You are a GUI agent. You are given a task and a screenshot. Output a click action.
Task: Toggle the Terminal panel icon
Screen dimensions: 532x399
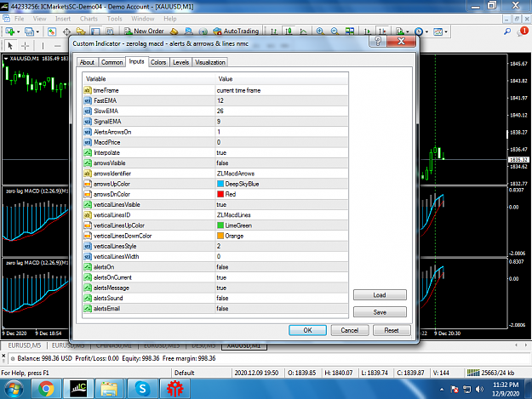[x=95, y=31]
